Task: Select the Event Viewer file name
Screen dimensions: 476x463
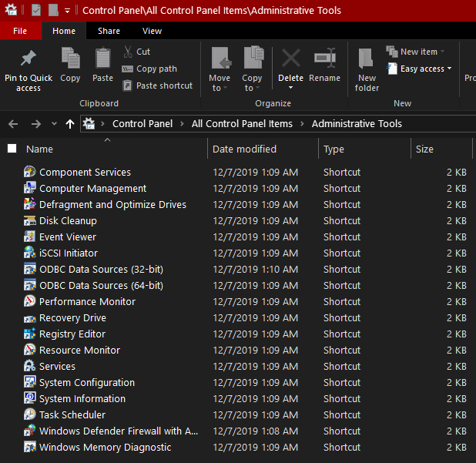Action: [x=68, y=237]
